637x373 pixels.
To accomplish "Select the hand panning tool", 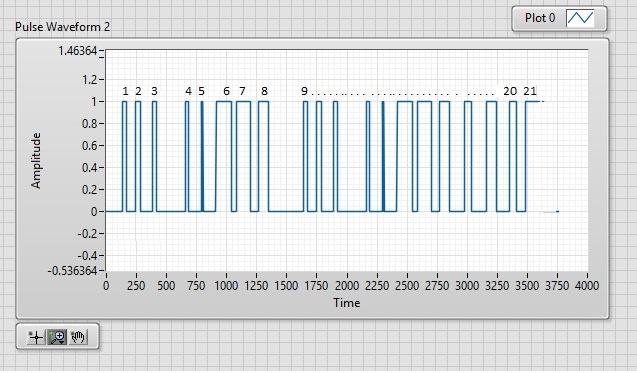I will 78,337.
